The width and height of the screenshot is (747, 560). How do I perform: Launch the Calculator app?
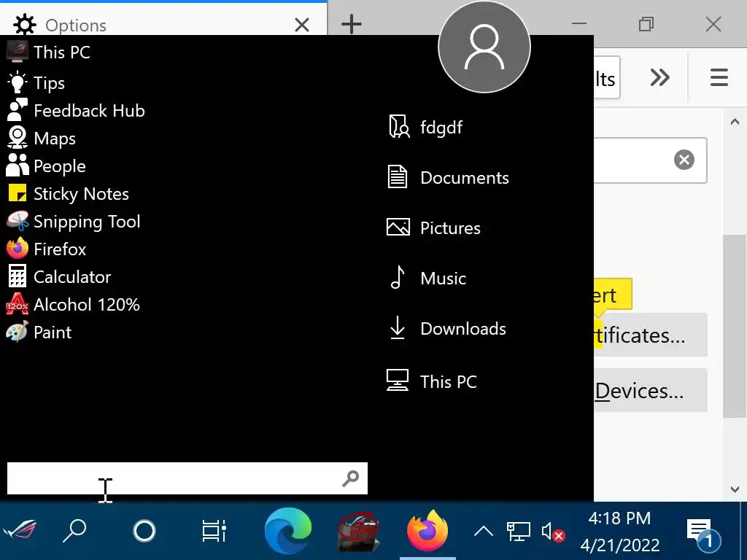[x=58, y=276]
